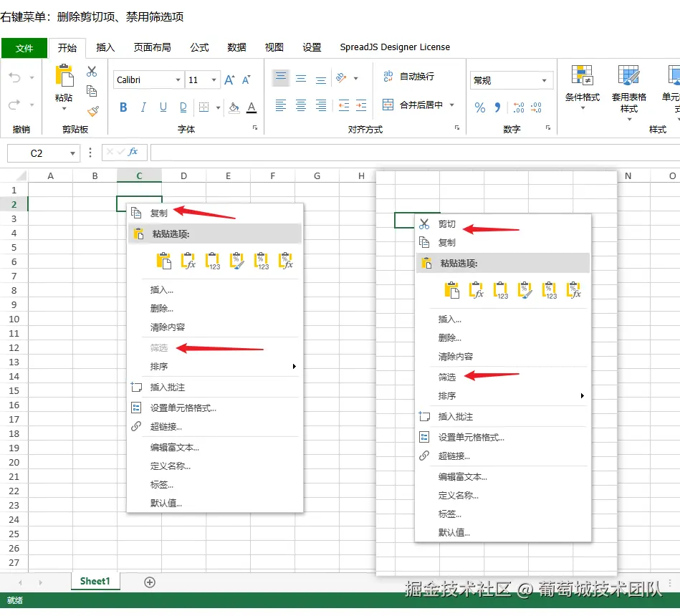
Task: Apply percent style icon
Action: click(x=480, y=107)
